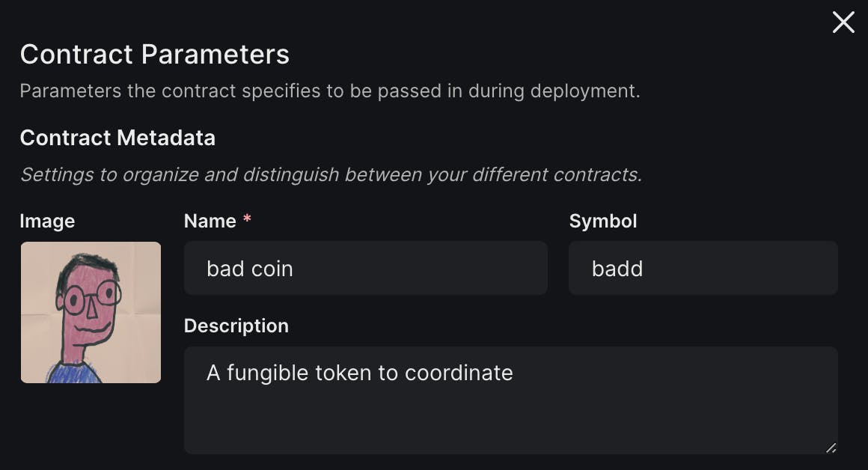The width and height of the screenshot is (868, 470).
Task: Click the Parameters the contract specifies subtitle
Action: pyautogui.click(x=330, y=91)
